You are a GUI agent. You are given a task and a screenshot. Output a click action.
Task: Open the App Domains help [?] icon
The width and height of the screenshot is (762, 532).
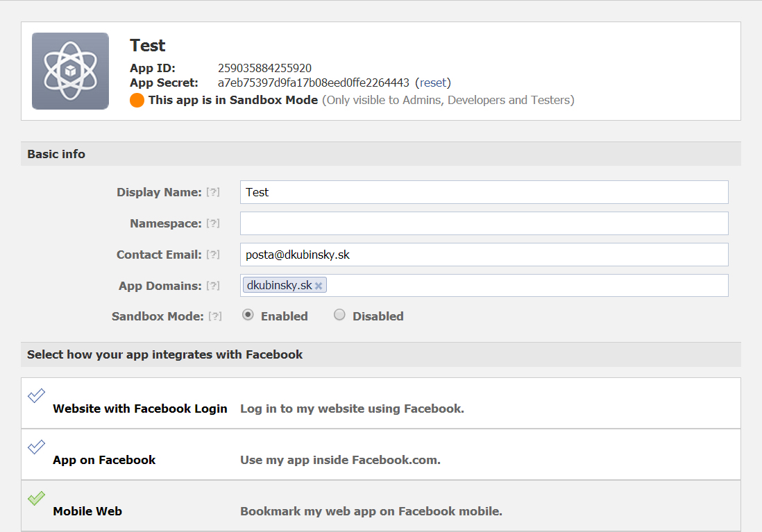click(213, 285)
